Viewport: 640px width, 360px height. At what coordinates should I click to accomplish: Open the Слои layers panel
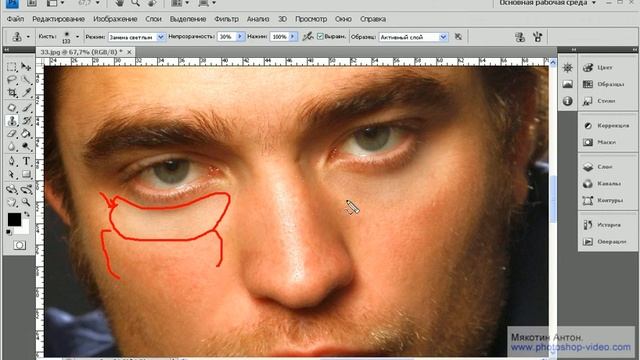click(x=598, y=167)
